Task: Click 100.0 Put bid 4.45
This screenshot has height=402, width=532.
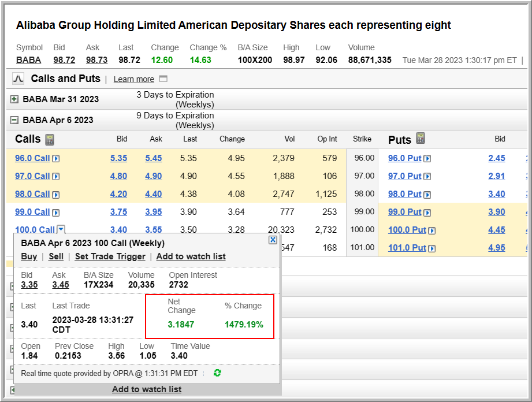Action: pyautogui.click(x=496, y=230)
